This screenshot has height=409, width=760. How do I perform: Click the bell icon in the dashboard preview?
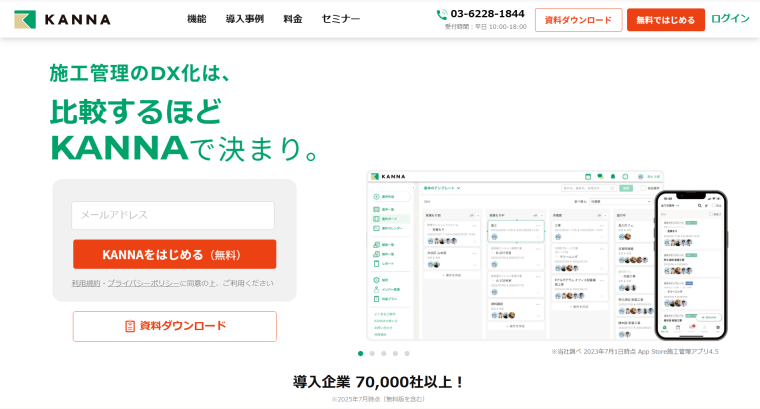612,176
